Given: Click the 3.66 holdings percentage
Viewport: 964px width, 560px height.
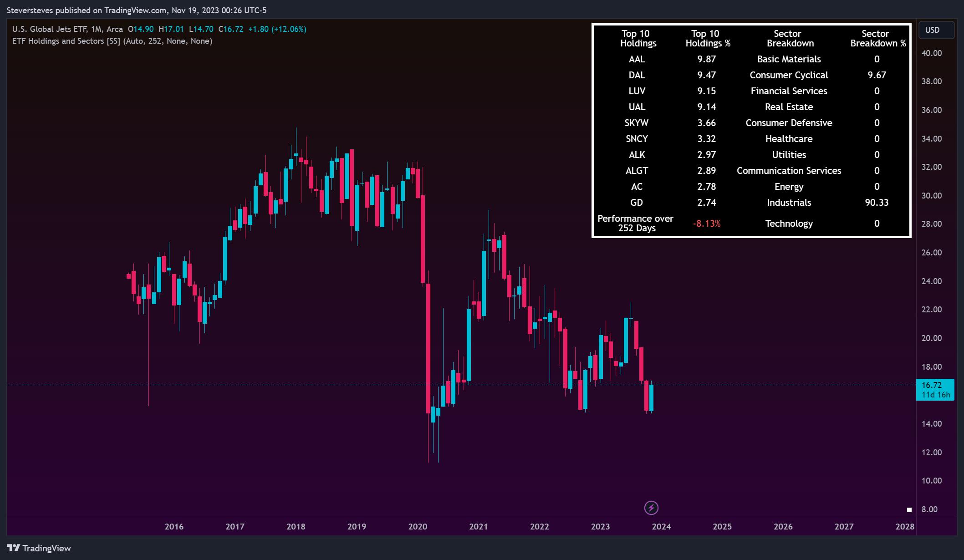Looking at the screenshot, I should (706, 123).
